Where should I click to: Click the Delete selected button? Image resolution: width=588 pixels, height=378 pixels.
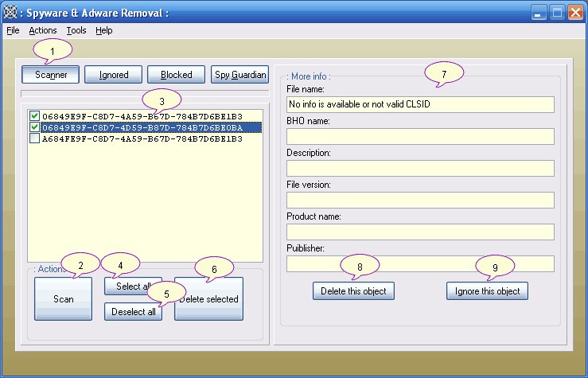point(209,299)
